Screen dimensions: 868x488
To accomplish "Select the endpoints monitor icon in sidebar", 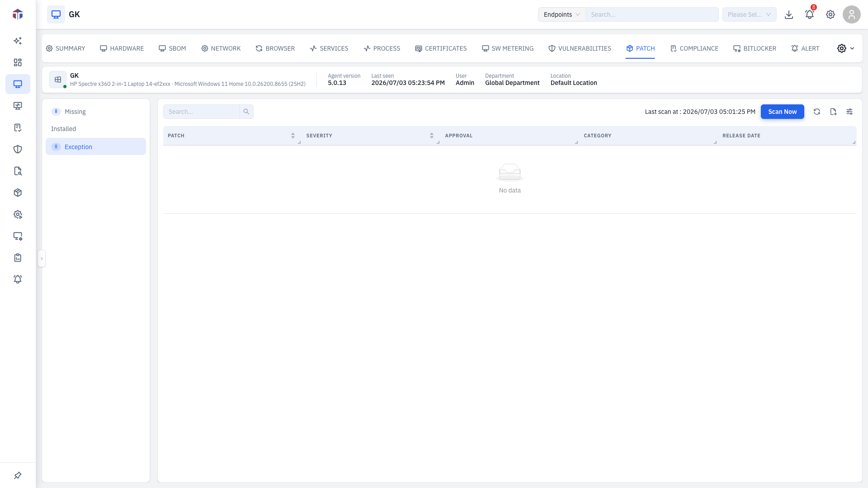I will (x=18, y=84).
